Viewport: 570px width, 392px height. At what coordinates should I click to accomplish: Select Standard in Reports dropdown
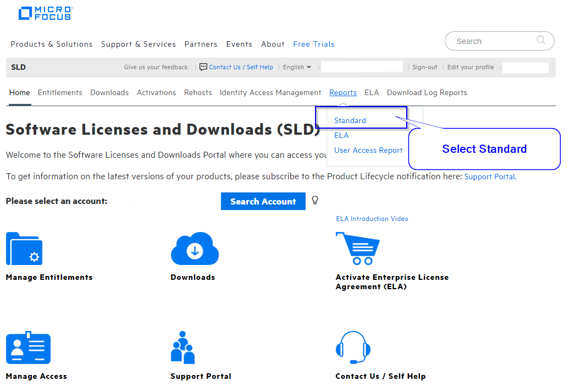[x=350, y=120]
